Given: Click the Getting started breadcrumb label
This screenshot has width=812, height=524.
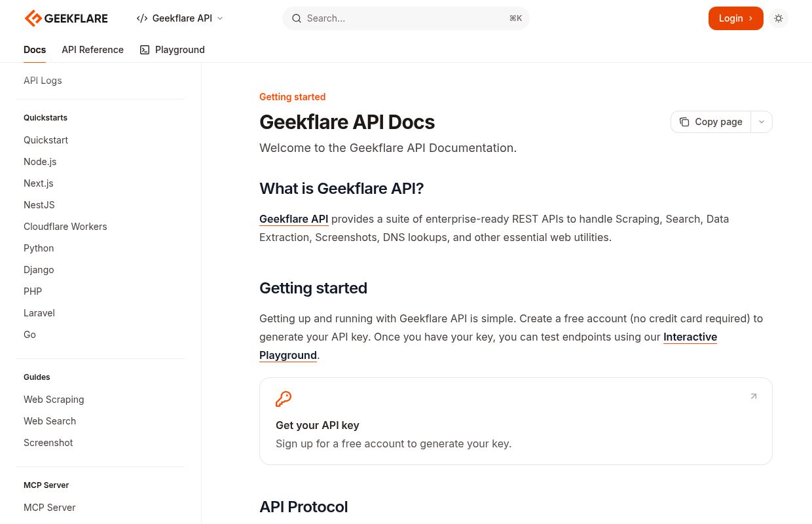Looking at the screenshot, I should click(x=293, y=97).
